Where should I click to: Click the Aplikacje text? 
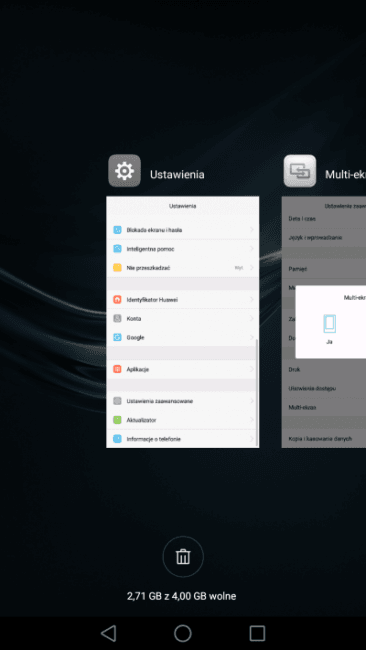click(137, 369)
